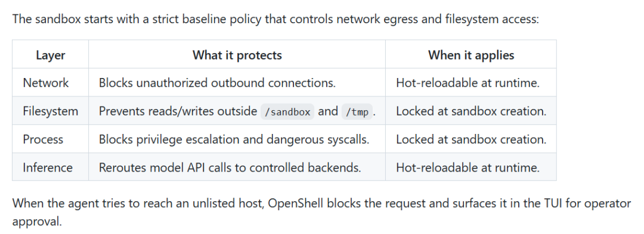Click the intro sentence about baseline policy
This screenshot has width=644, height=234.
point(275,19)
